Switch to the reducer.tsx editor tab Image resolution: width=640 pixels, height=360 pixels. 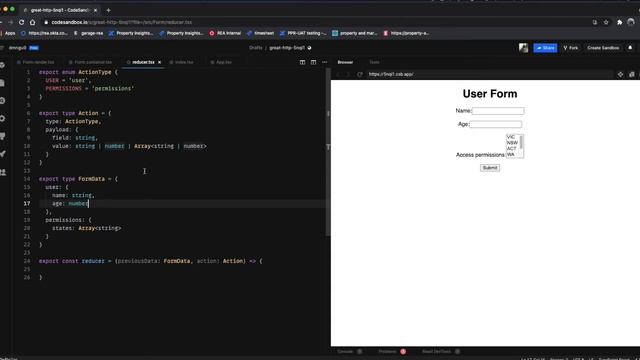[x=143, y=62]
